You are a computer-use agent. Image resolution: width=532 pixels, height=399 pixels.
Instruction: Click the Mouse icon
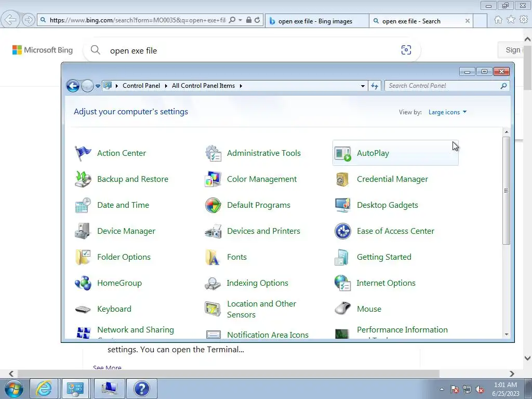pyautogui.click(x=343, y=309)
